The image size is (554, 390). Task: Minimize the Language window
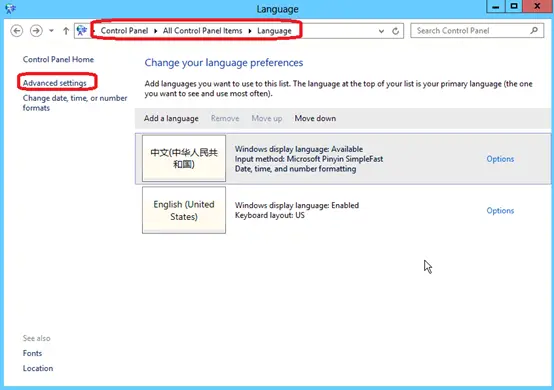click(496, 7)
